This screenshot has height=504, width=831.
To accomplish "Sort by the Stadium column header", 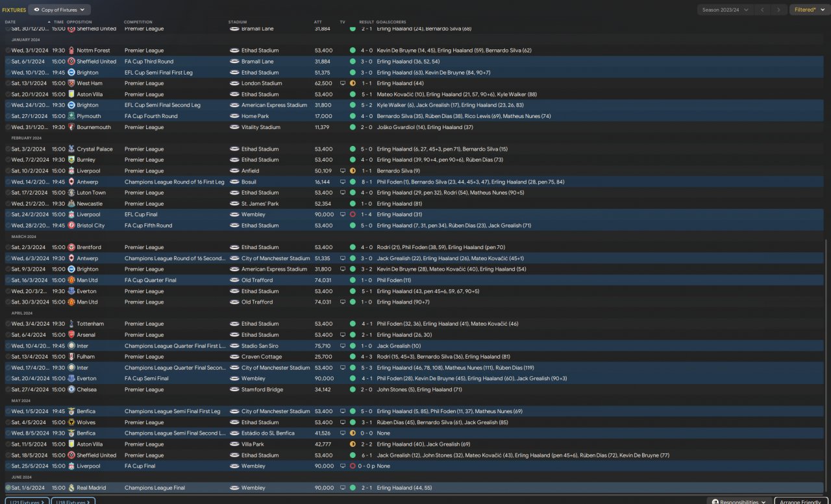I will (x=238, y=22).
